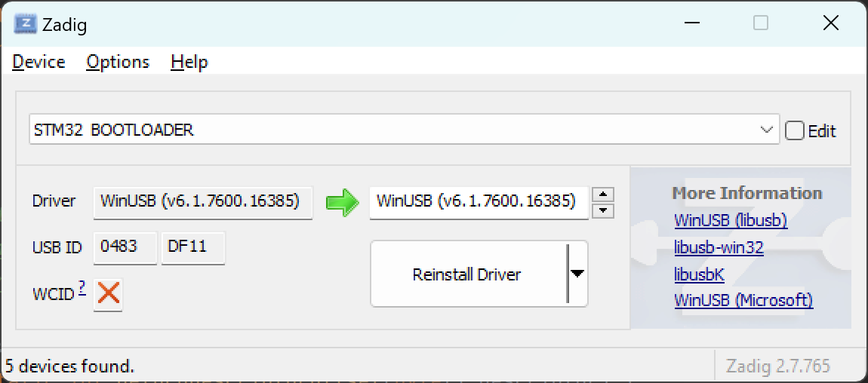This screenshot has height=383, width=868.
Task: Click the Zadig 2.7.765 version label
Action: pos(777,366)
